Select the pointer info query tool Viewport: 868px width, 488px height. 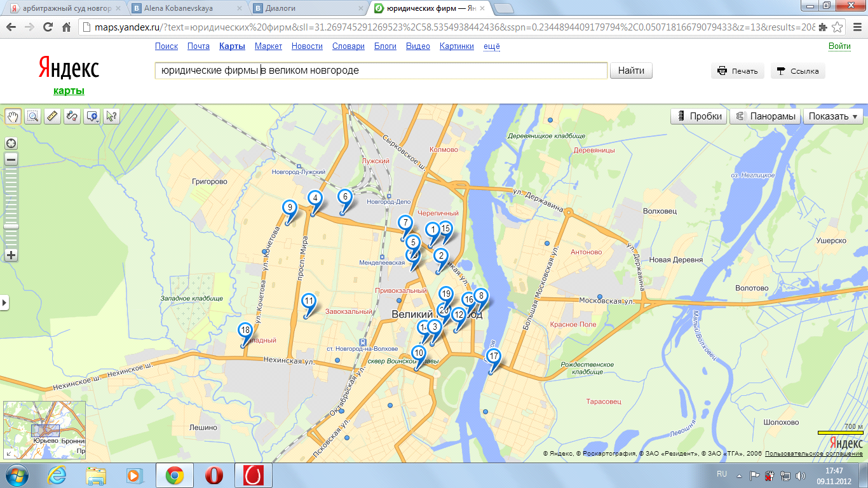pyautogui.click(x=112, y=116)
